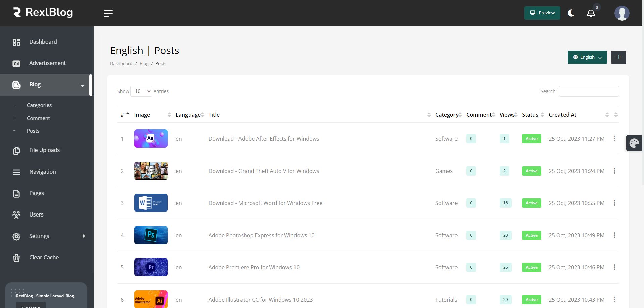Click the Clear Cache trash icon
Viewport: 644px width, 308px height.
pyautogui.click(x=16, y=258)
